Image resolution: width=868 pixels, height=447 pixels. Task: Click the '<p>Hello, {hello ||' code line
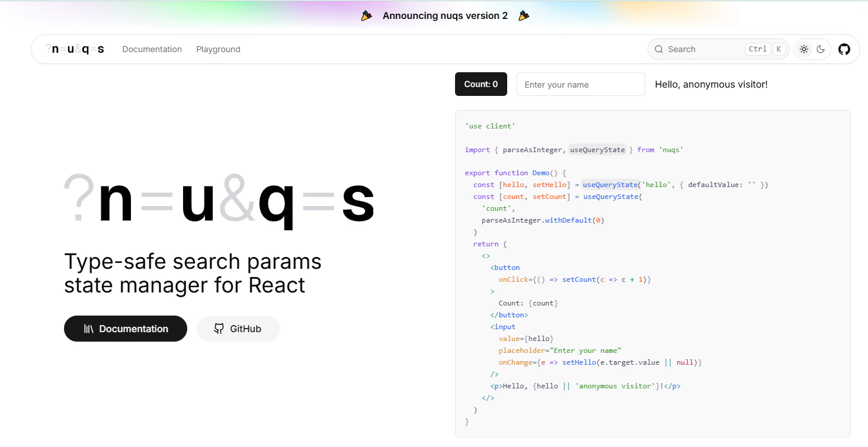(x=585, y=386)
